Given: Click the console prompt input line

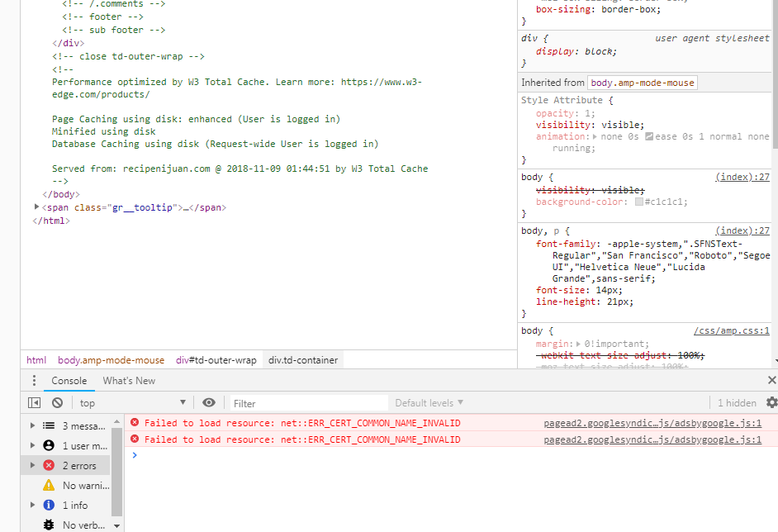Looking at the screenshot, I should 450,455.
